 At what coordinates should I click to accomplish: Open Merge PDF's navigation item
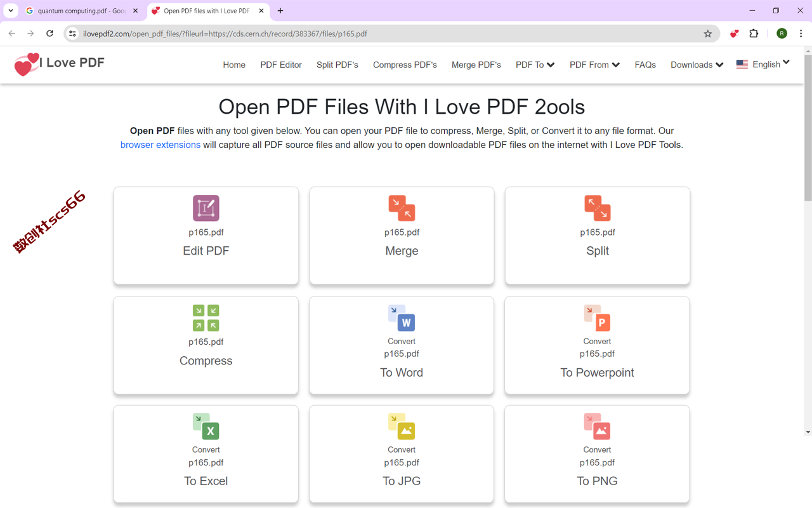coord(476,65)
